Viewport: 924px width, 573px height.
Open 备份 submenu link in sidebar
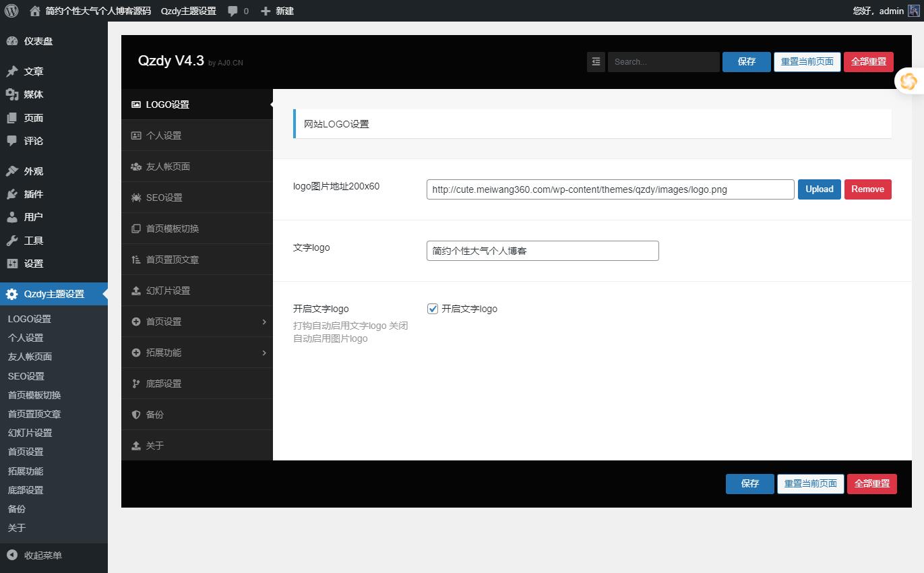pos(17,509)
